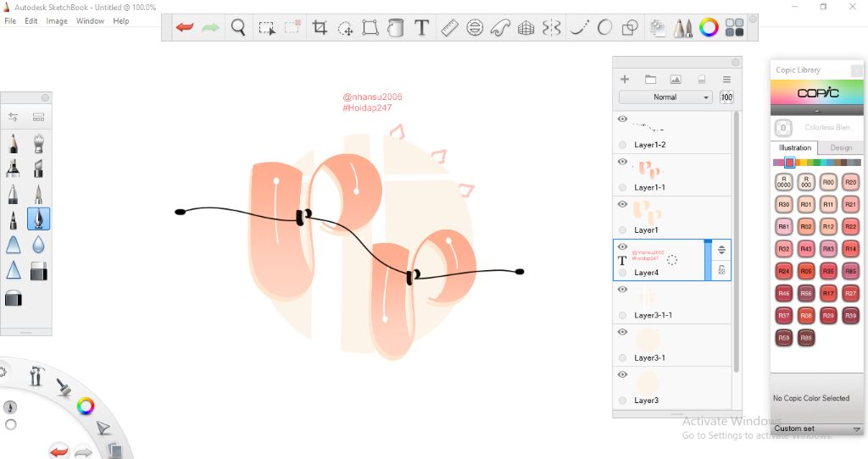
Task: Select the Text tool in the top toolbar
Action: [x=421, y=27]
